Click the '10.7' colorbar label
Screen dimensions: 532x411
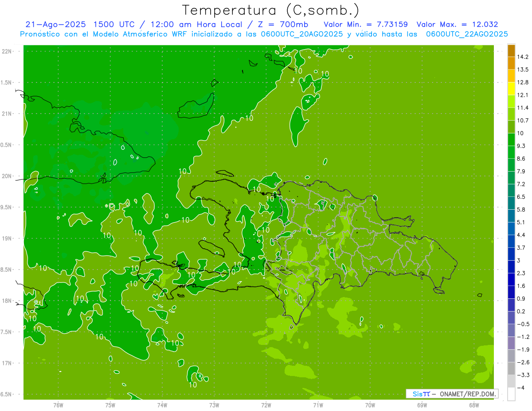[x=523, y=121]
